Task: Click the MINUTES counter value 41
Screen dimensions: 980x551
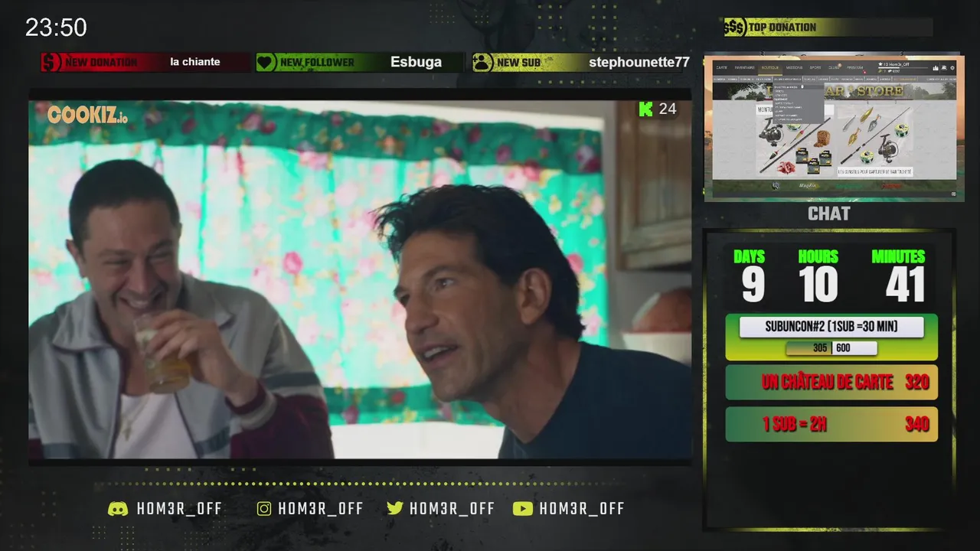Action: pos(906,285)
